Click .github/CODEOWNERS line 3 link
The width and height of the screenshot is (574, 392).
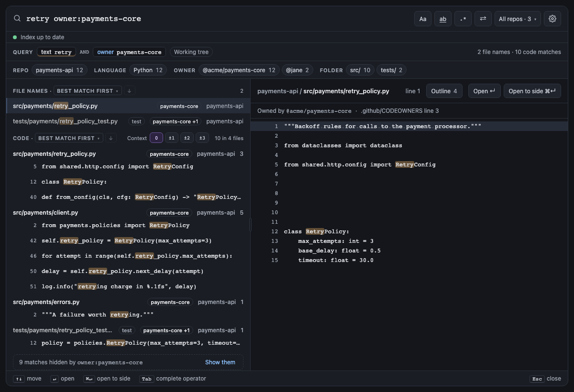point(399,111)
